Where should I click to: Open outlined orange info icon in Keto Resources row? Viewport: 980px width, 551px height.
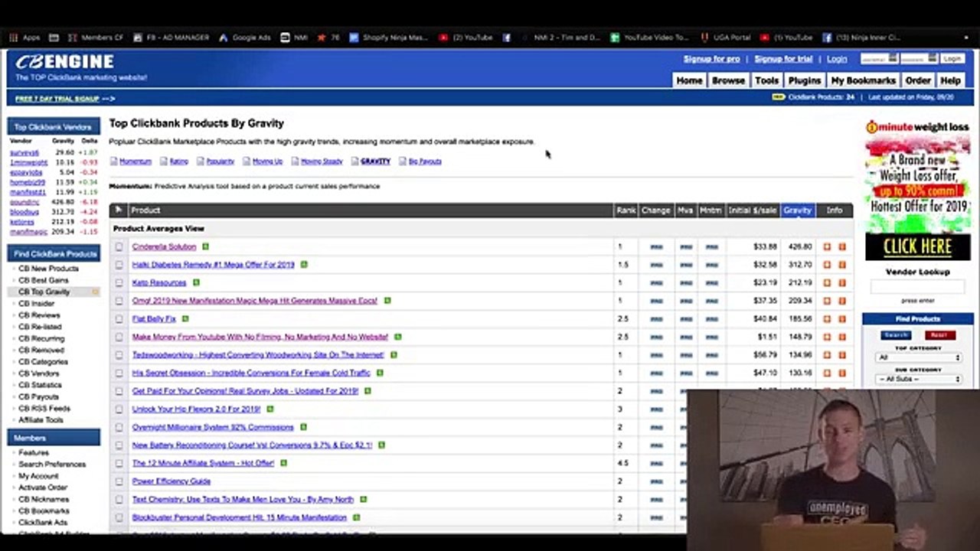[x=827, y=283]
